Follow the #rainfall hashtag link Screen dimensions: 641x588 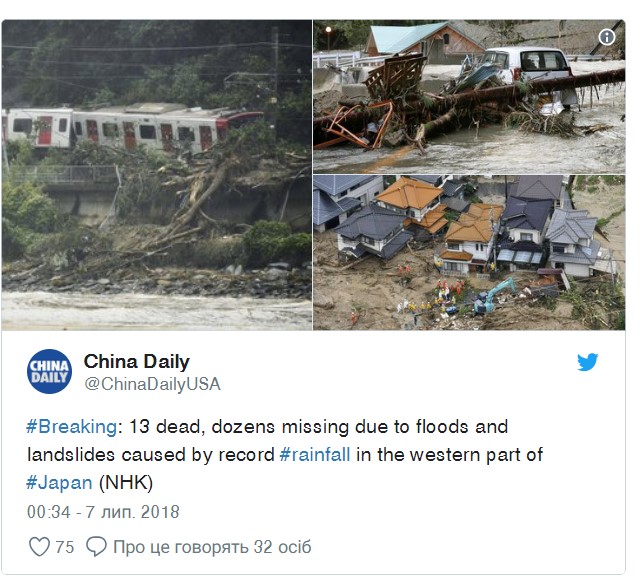click(315, 455)
